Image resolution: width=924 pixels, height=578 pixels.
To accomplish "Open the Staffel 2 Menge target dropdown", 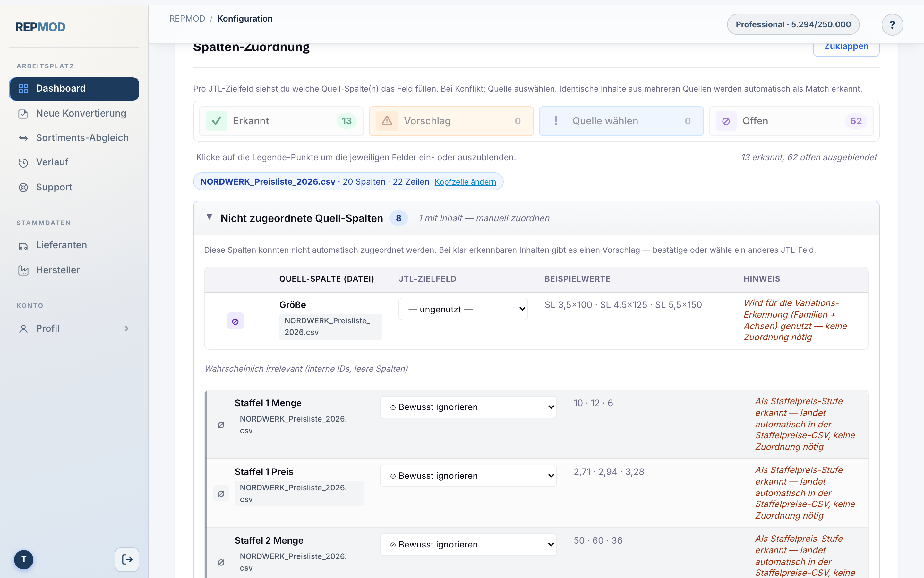I will coord(468,545).
